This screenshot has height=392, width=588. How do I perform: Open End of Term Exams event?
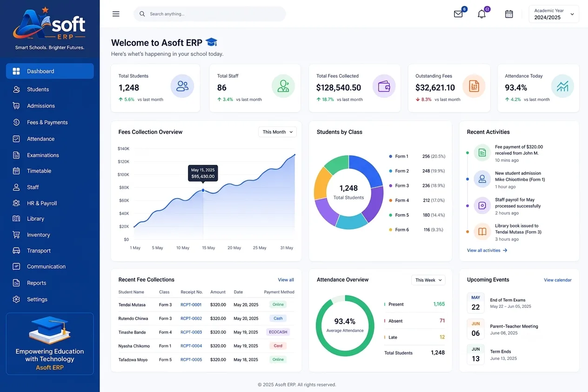[508, 300]
